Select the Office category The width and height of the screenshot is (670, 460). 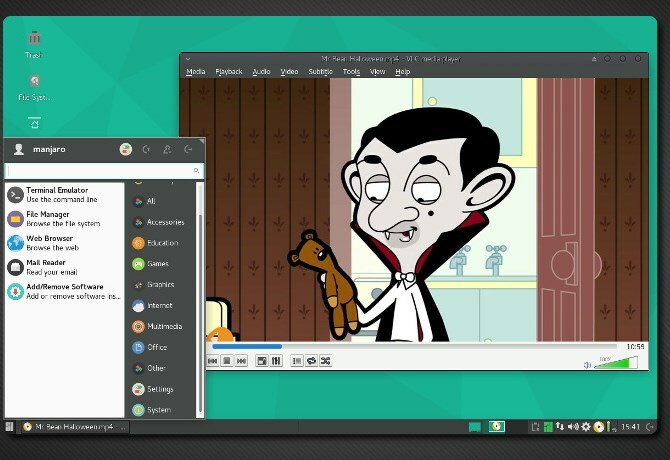[x=162, y=347]
